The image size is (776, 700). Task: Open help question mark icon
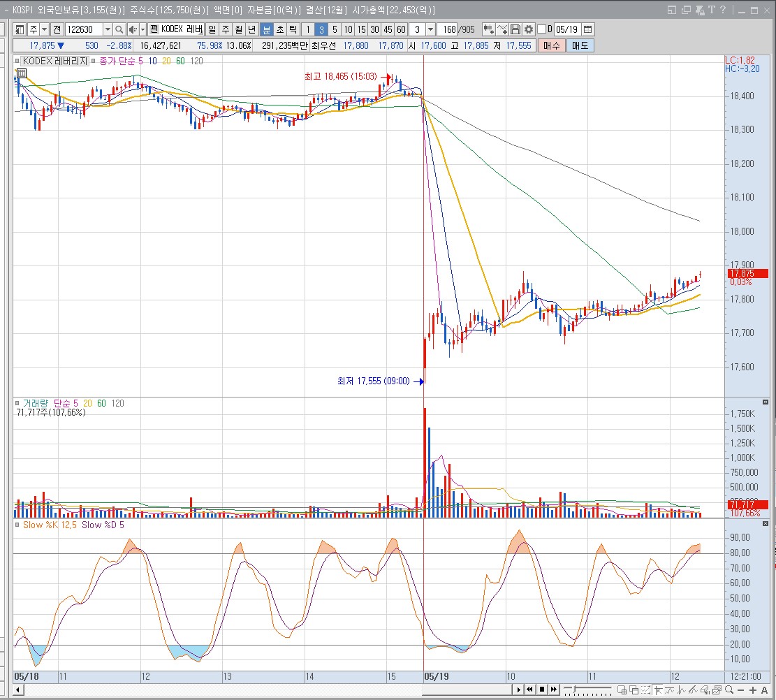(723, 10)
